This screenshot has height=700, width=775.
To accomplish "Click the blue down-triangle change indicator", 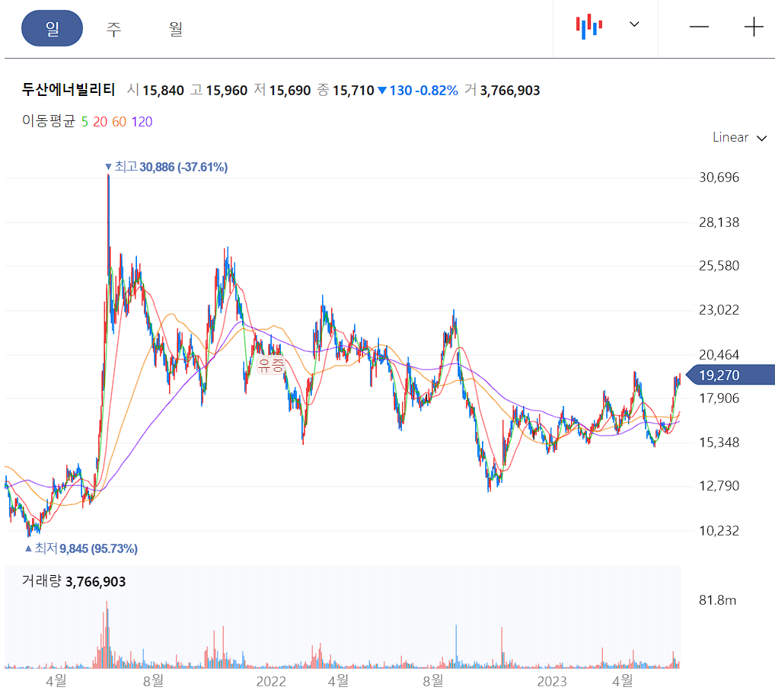I will tap(382, 91).
